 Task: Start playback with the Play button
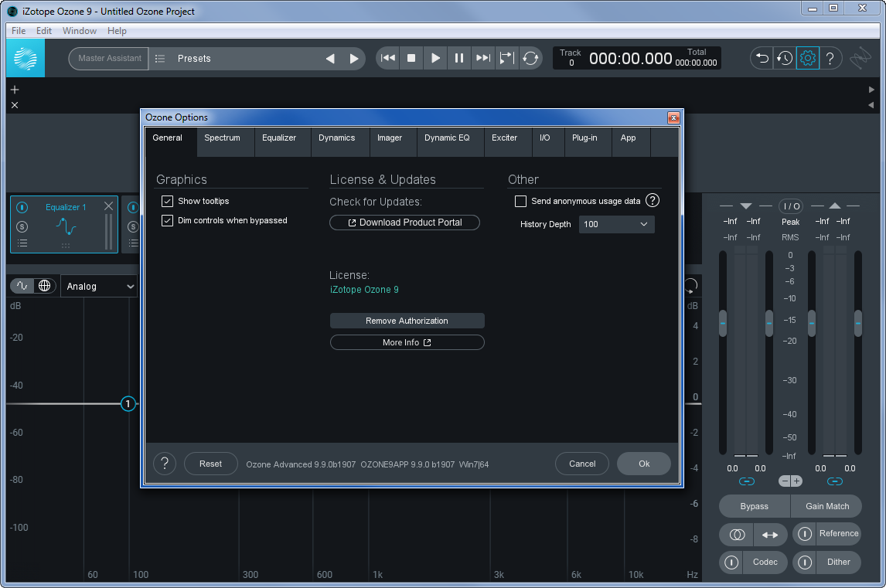[x=435, y=58]
